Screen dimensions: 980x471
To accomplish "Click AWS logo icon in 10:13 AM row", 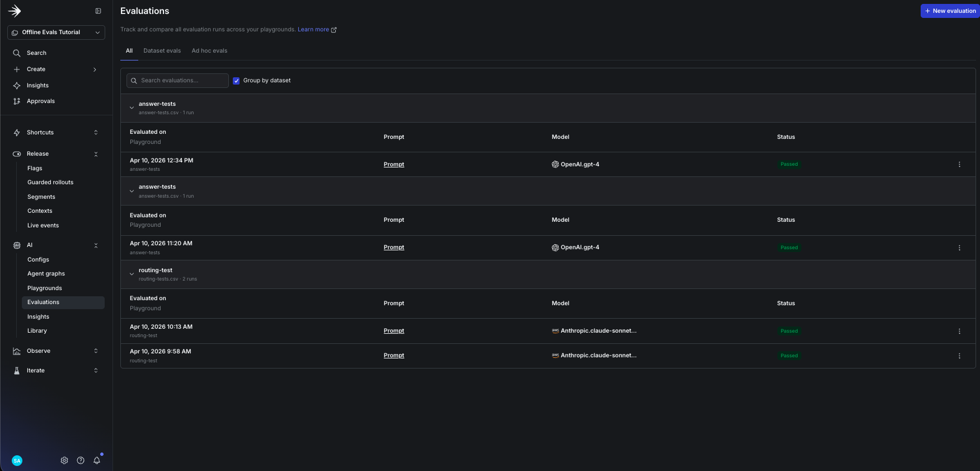I will pos(555,331).
